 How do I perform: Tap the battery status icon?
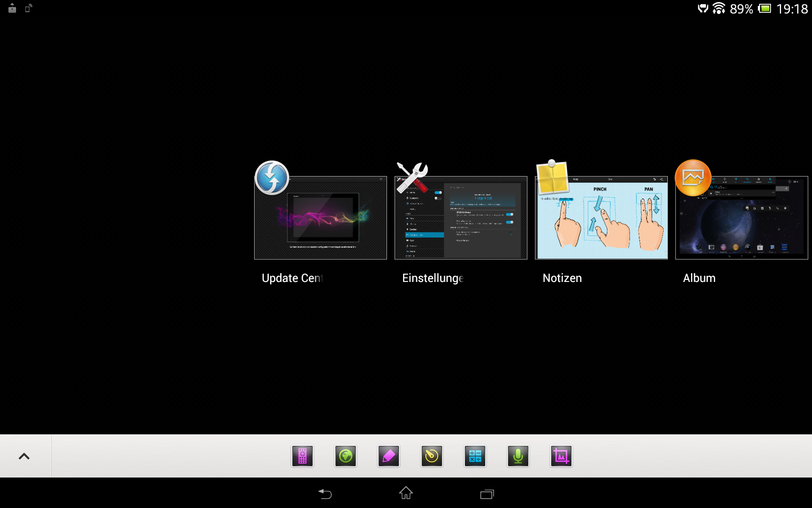[765, 8]
